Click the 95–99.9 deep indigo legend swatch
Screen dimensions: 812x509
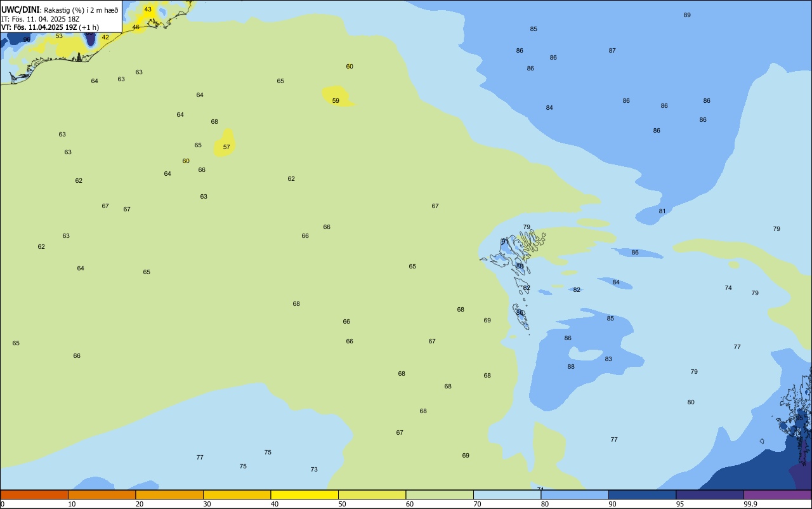click(710, 494)
